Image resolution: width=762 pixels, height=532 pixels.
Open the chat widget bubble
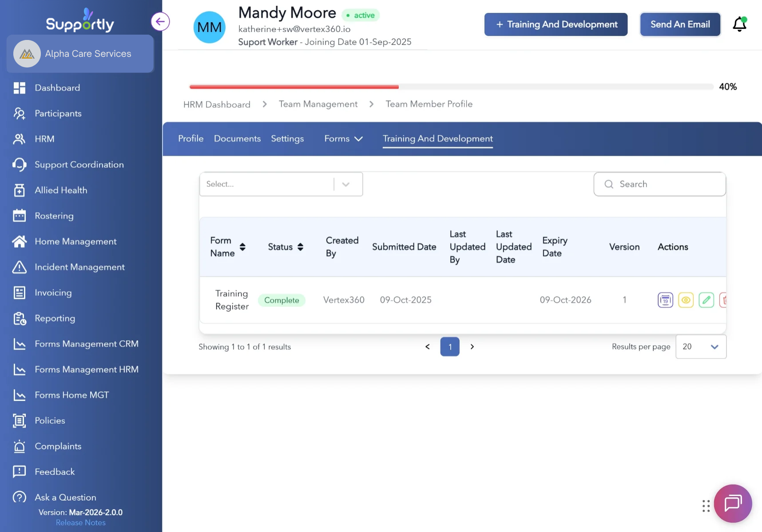(x=733, y=504)
